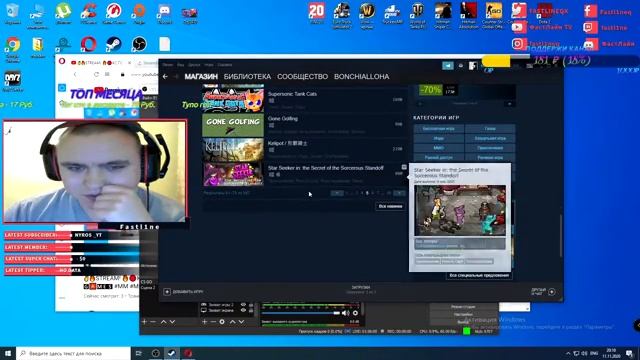
Task: Remove source with OBS sources minus icon
Action: pos(213,322)
